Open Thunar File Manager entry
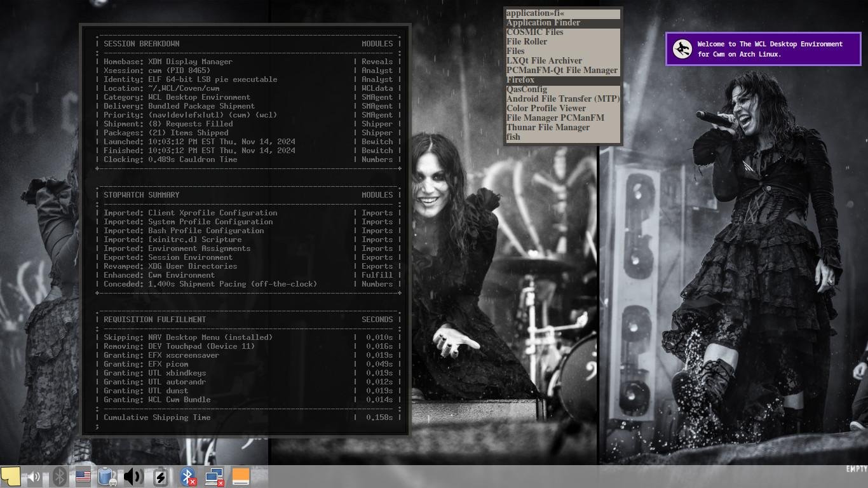 [563, 128]
